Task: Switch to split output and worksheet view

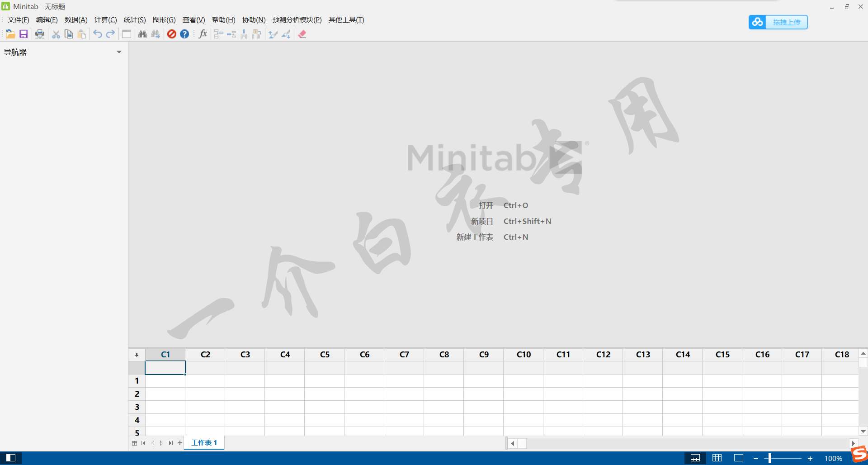Action: tap(695, 458)
